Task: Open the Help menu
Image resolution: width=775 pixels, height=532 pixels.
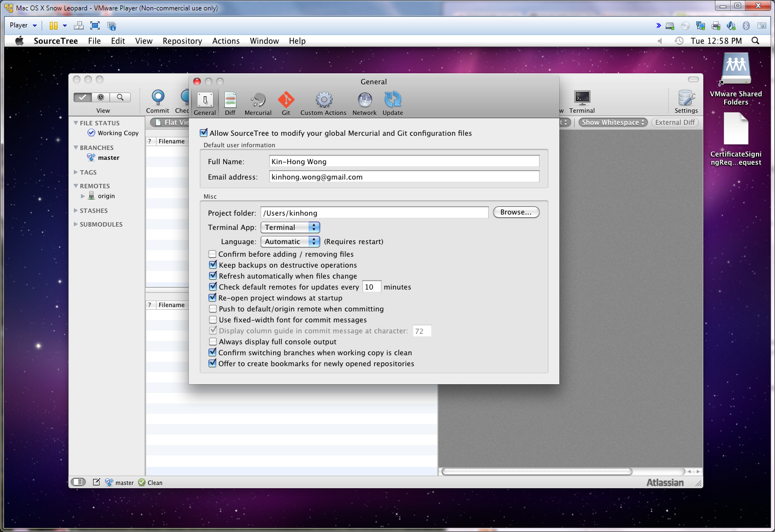Action: 297,41
